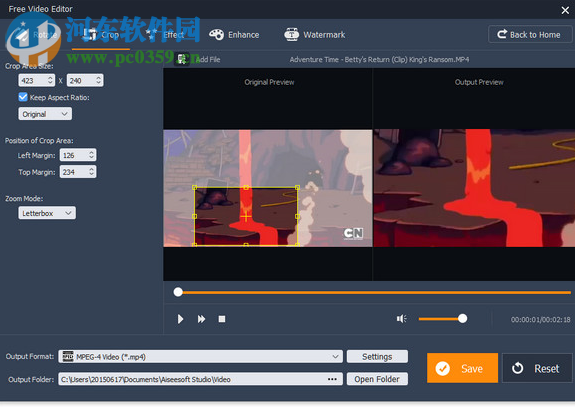Open the Letterbox zoom mode dropdown
The width and height of the screenshot is (575, 407).
[47, 213]
